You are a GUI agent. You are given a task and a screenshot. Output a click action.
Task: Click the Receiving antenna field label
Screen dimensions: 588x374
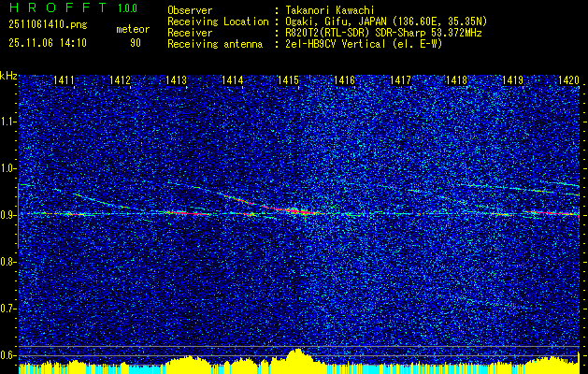pyautogui.click(x=215, y=44)
